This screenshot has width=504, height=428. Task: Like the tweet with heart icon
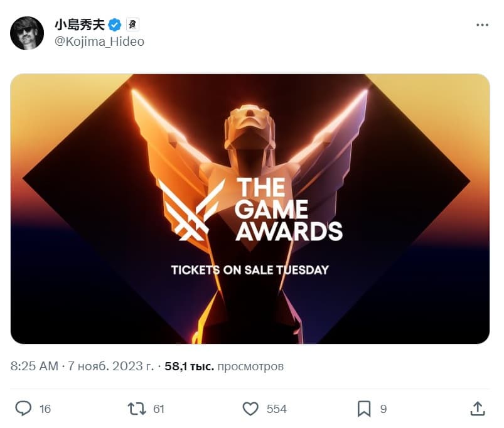pyautogui.click(x=250, y=409)
